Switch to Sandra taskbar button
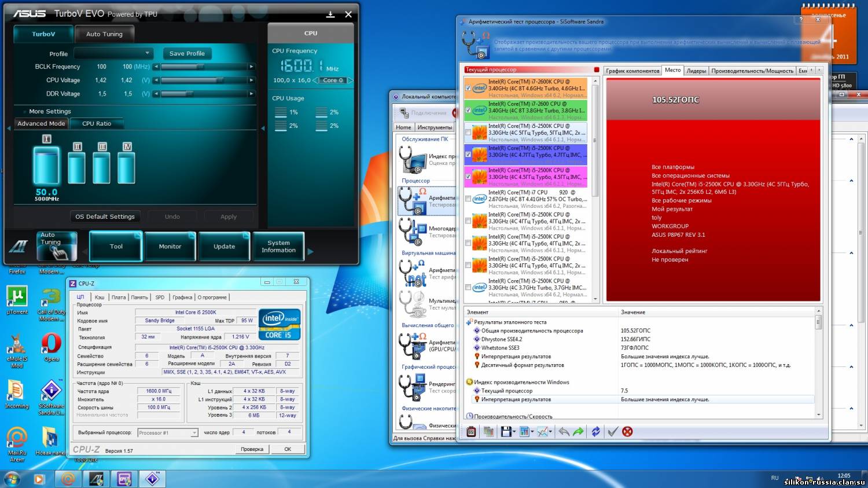868x488 pixels. [x=153, y=479]
